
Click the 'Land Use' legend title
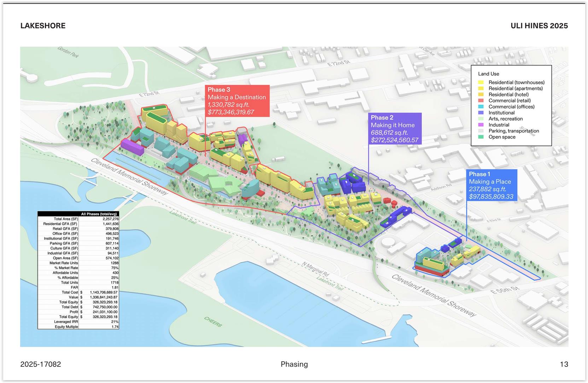coord(489,74)
